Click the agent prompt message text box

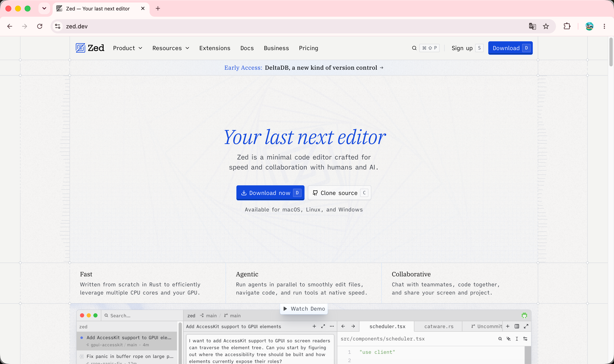(260, 350)
